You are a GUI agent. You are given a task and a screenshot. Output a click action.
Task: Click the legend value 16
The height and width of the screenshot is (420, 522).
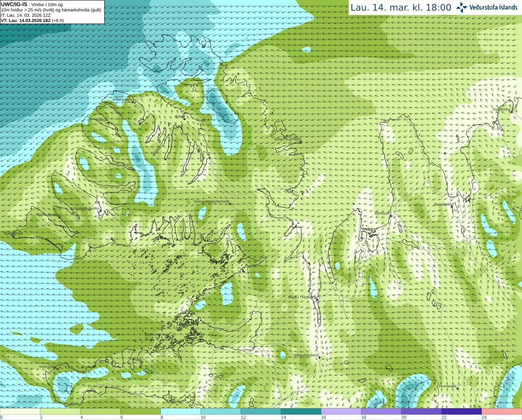323,417
